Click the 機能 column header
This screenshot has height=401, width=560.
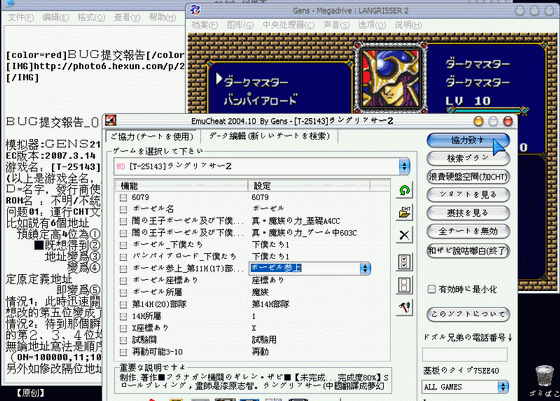pos(181,186)
